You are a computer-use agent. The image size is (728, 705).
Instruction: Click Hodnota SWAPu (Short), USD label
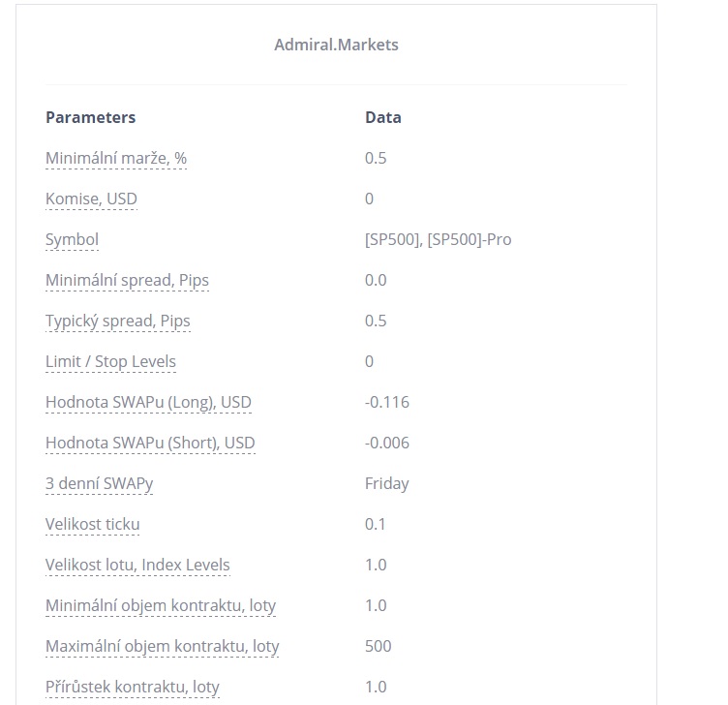click(150, 444)
